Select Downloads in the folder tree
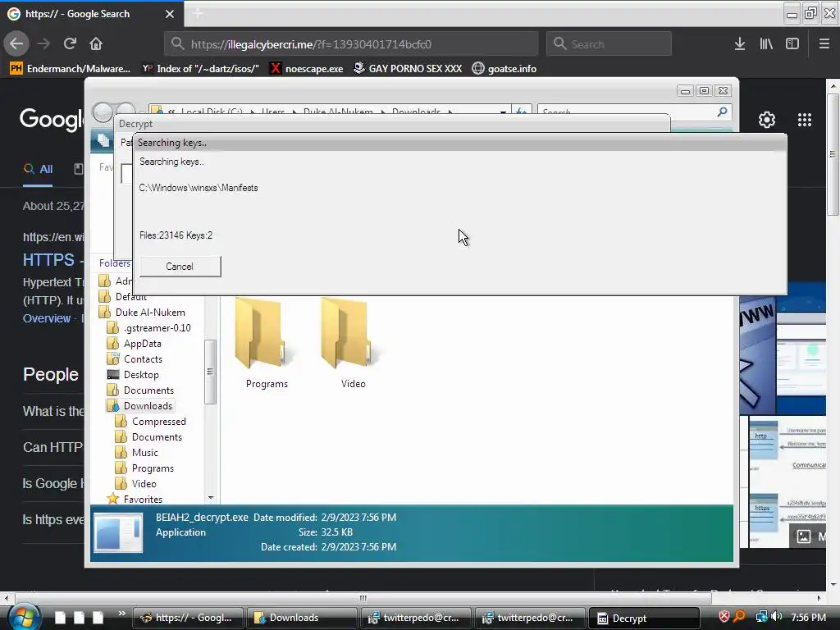Viewport: 840px width, 630px height. coord(139,406)
